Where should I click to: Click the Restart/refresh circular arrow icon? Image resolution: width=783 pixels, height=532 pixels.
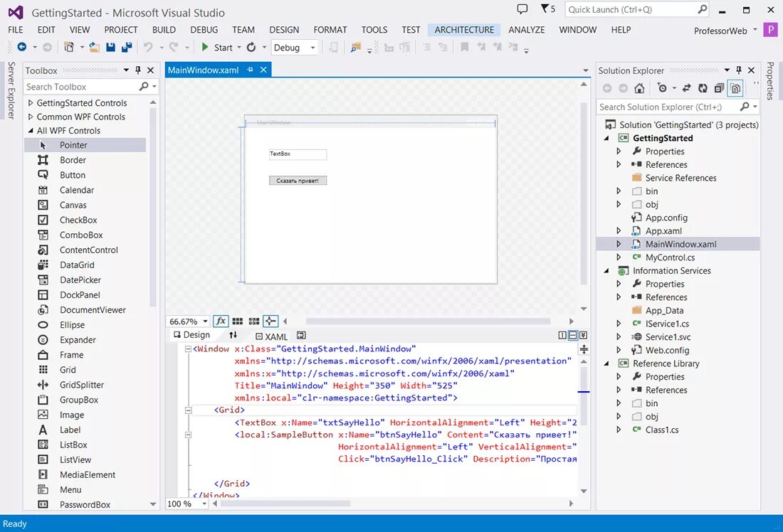coord(251,47)
